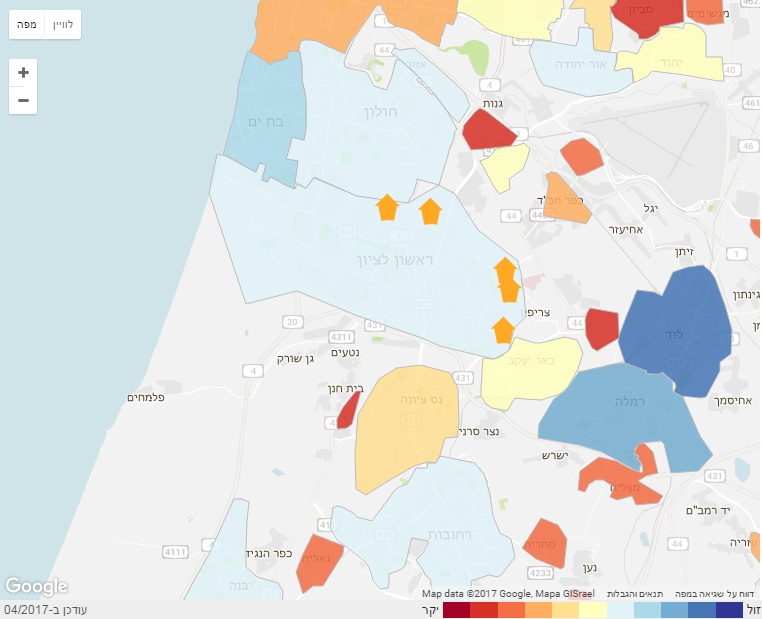Click the darkest blue legend swatch

pos(730,609)
